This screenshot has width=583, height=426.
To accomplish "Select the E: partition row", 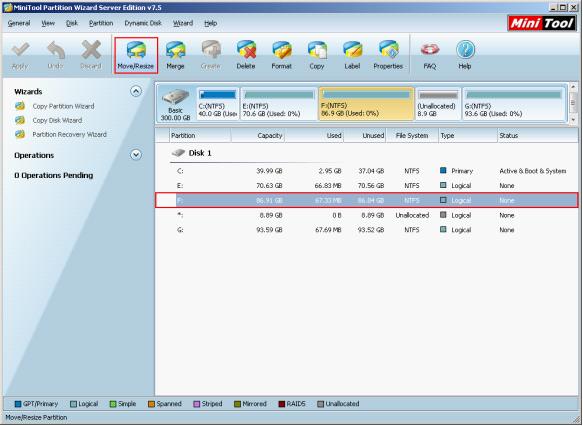I will point(367,185).
